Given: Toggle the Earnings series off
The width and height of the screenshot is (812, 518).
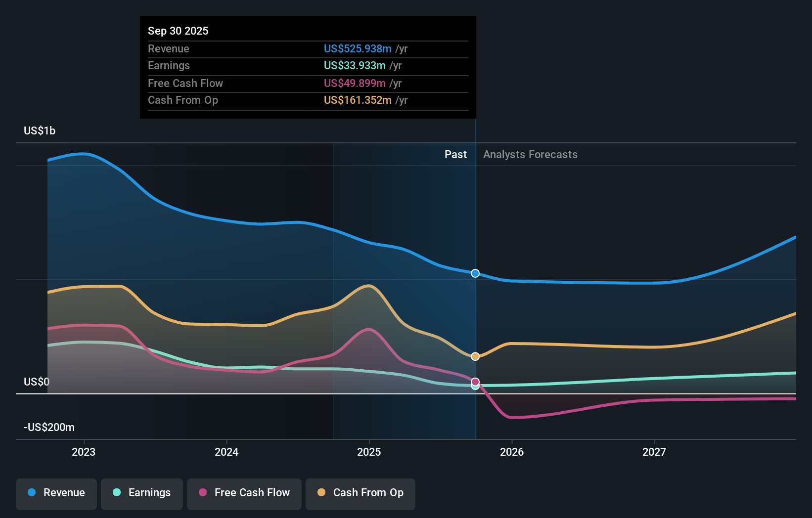Looking at the screenshot, I should click(x=142, y=493).
